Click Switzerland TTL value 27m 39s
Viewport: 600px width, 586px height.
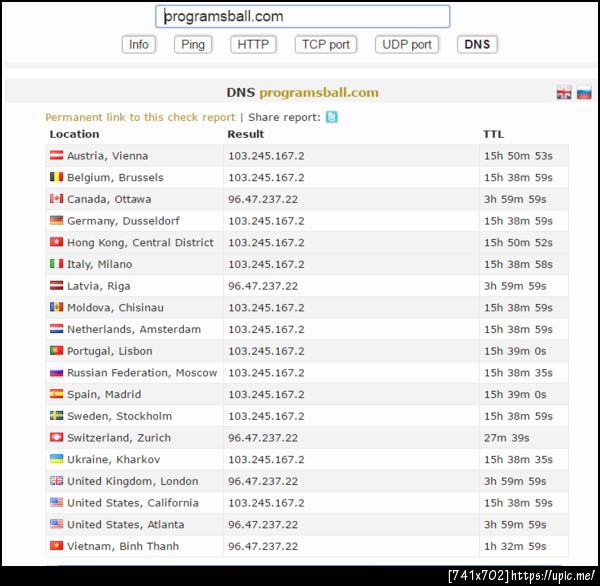pyautogui.click(x=507, y=438)
